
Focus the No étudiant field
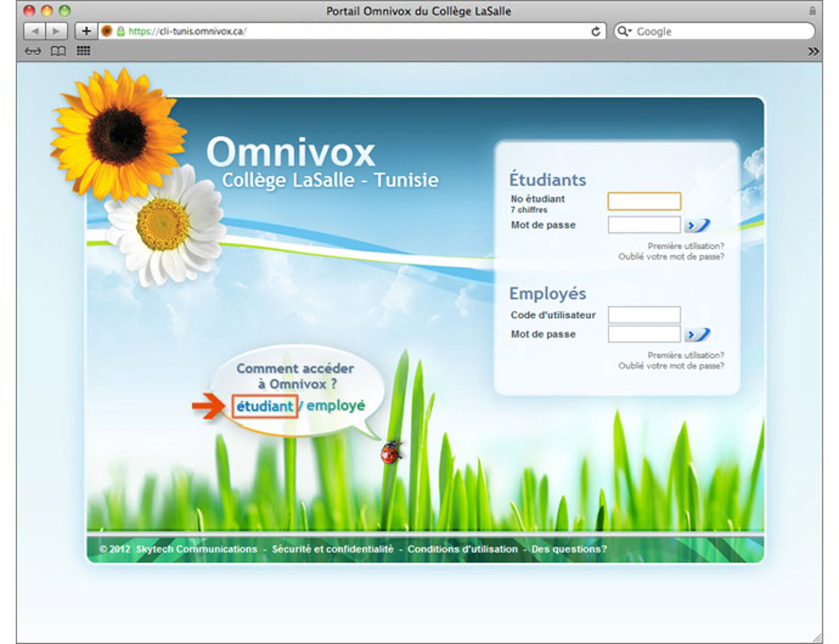click(644, 201)
